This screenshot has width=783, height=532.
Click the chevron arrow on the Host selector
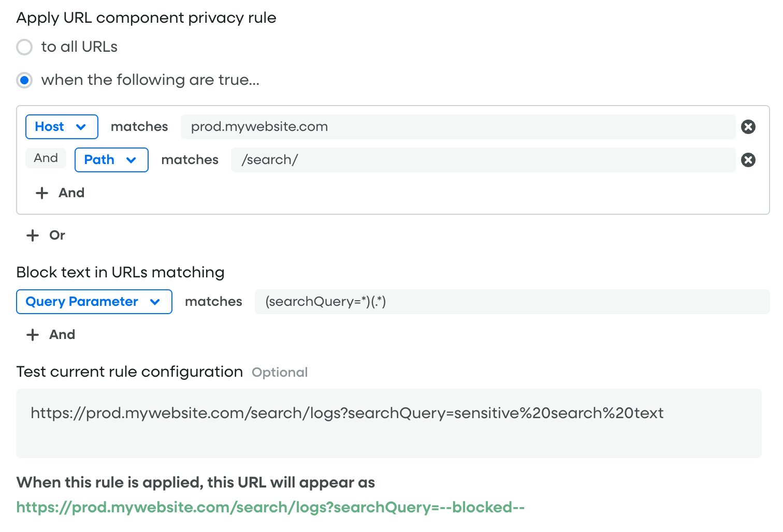coord(81,127)
